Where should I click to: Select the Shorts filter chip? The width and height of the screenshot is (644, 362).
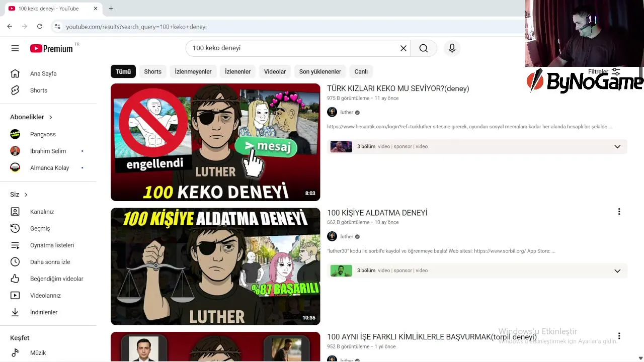[x=153, y=71]
